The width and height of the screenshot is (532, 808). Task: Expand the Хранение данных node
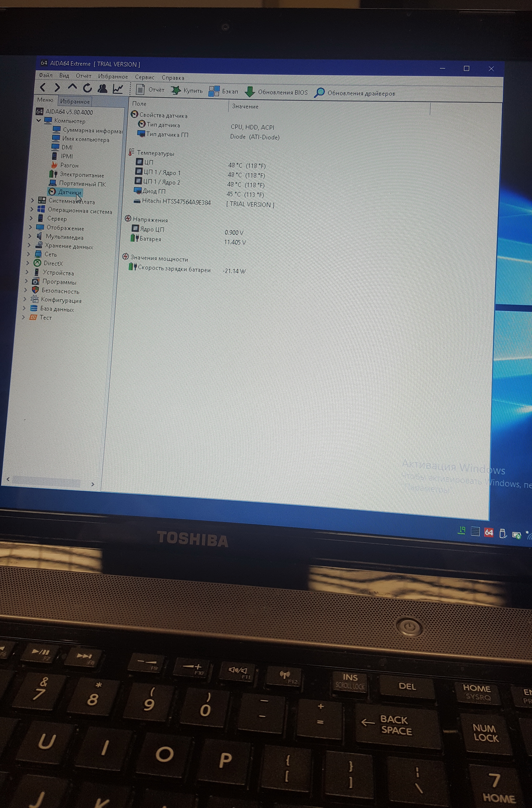click(29, 245)
